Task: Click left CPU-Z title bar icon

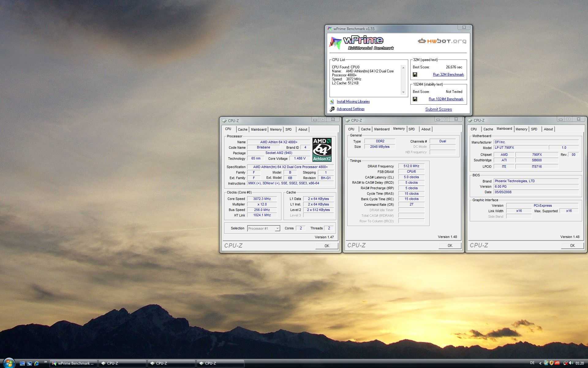Action: pos(224,121)
